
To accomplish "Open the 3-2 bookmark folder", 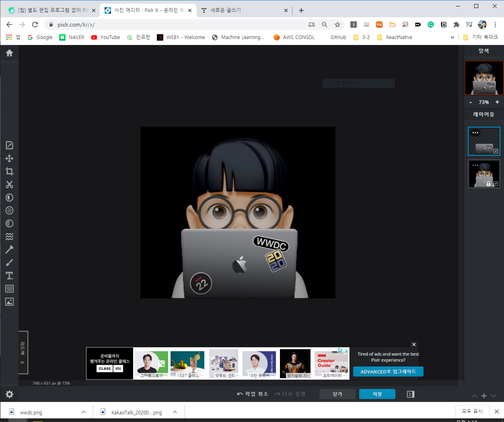I will (361, 37).
